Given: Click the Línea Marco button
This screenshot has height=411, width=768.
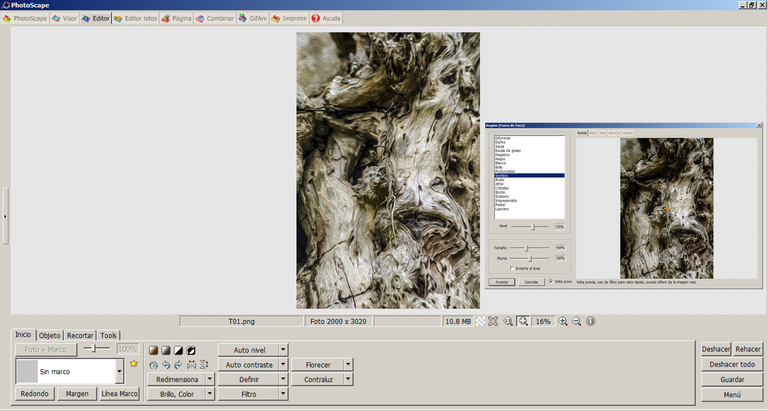Looking at the screenshot, I should tap(120, 393).
